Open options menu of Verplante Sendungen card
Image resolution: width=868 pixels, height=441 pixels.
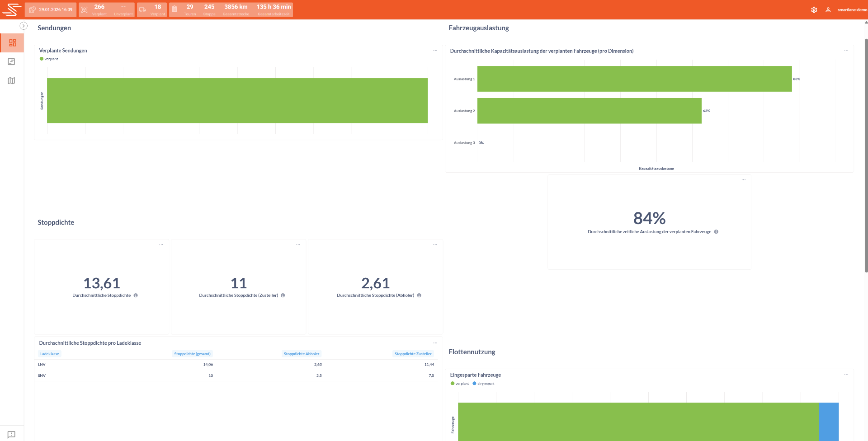(x=435, y=51)
